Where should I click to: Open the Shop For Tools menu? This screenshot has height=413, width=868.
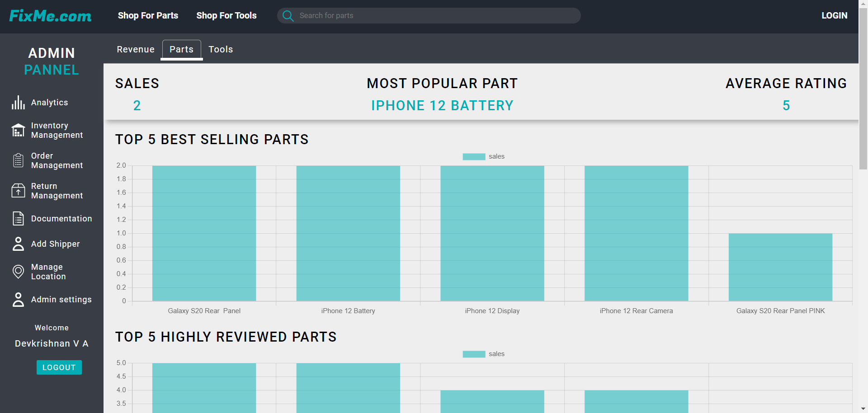[x=226, y=15]
